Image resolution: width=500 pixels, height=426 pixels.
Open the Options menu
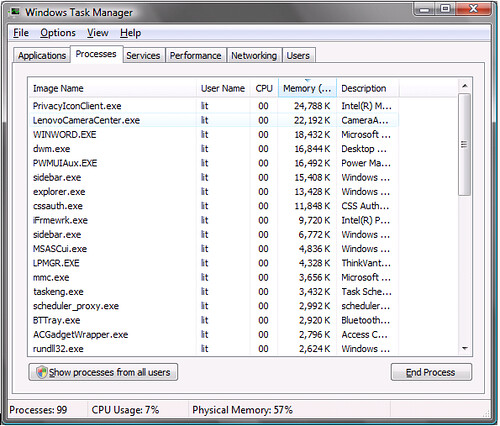point(58,33)
